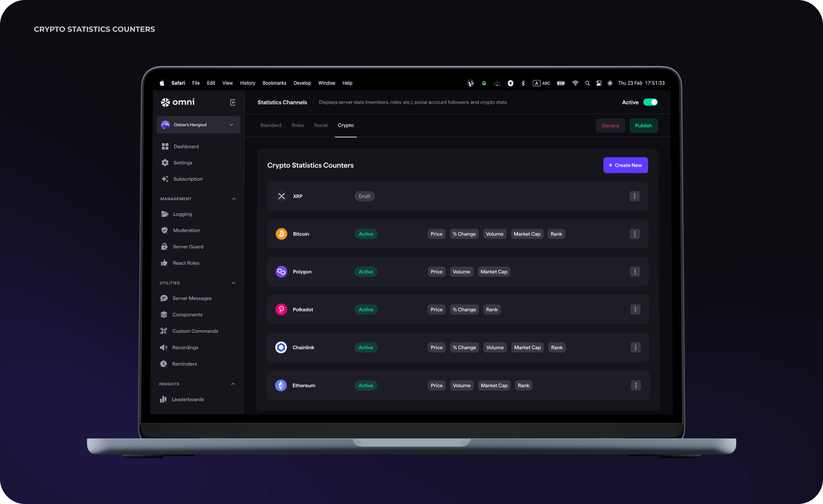Click the Chainlink three-dot options icon

pyautogui.click(x=635, y=347)
